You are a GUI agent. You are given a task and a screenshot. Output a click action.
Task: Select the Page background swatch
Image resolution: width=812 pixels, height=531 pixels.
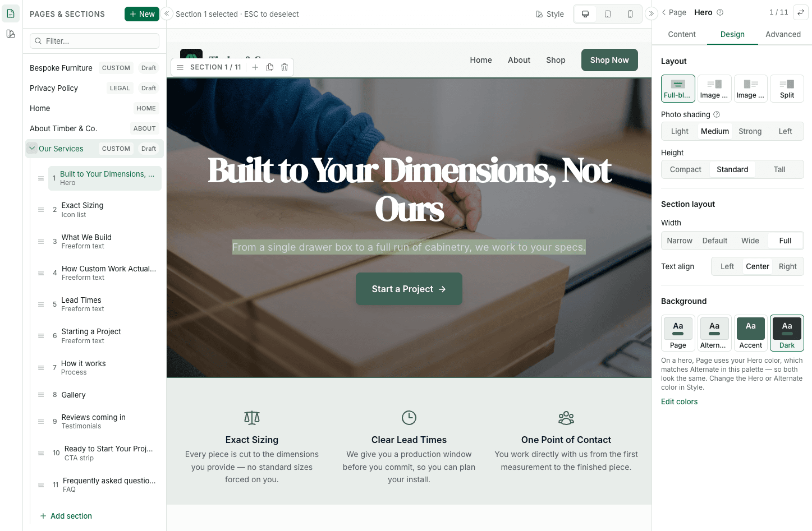click(x=678, y=333)
